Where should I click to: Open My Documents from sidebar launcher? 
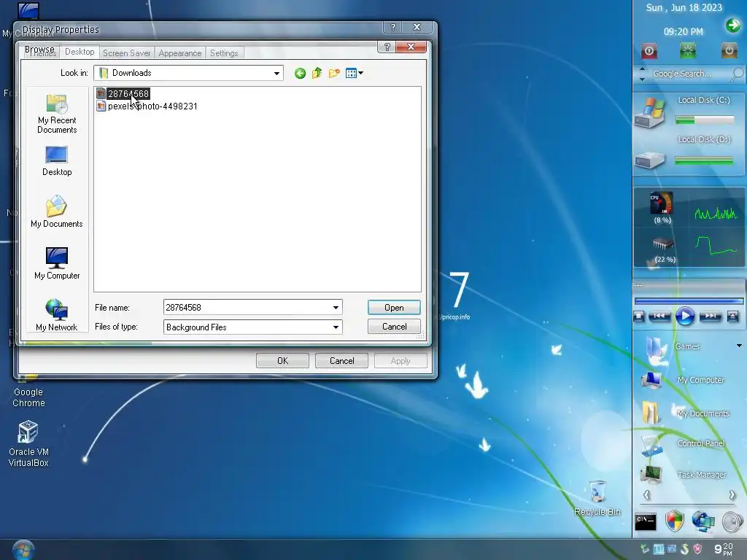pos(685,413)
